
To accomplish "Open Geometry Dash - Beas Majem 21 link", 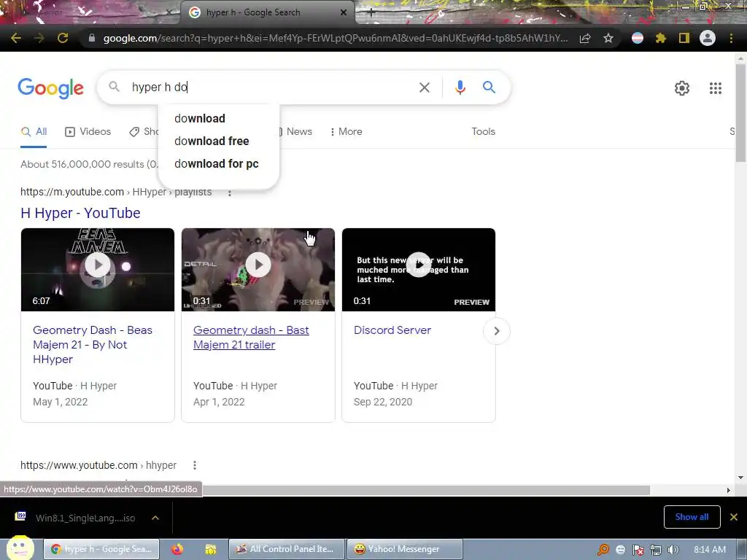I will (93, 344).
